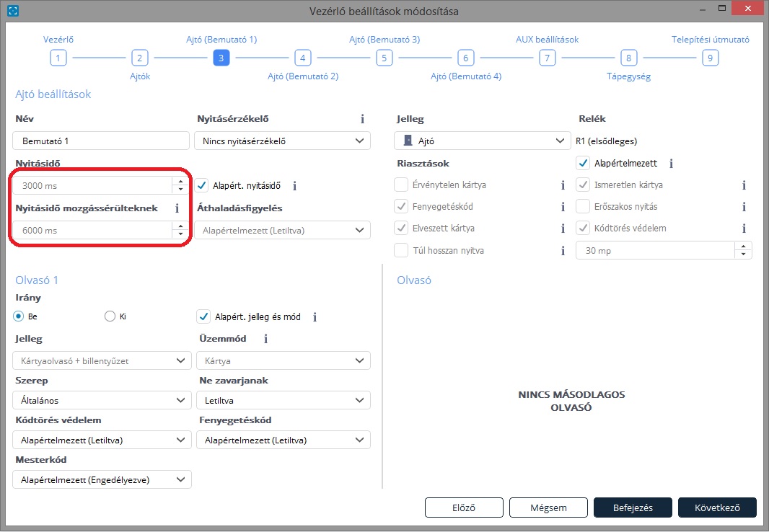The width and height of the screenshot is (769, 532).
Task: Click the fullscreen icon in title bar
Action: (x=13, y=11)
